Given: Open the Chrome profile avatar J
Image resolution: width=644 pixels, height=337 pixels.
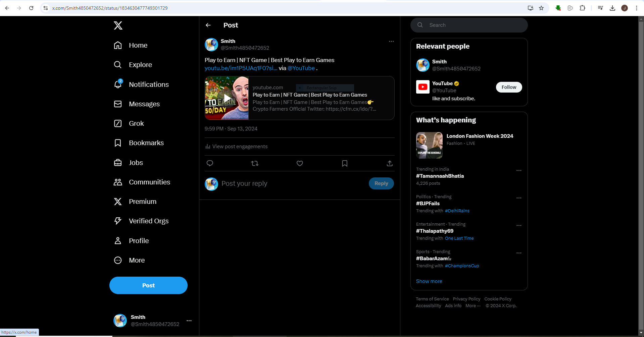Looking at the screenshot, I should [x=625, y=8].
